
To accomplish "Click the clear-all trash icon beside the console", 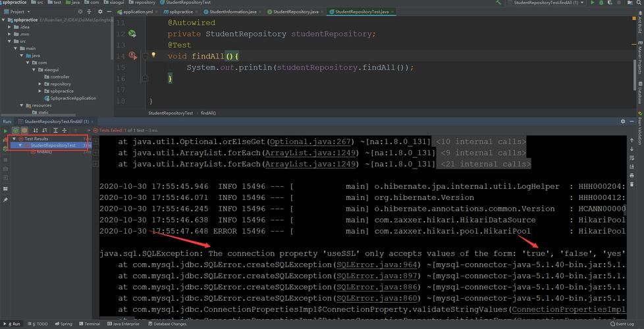I will 631,184.
